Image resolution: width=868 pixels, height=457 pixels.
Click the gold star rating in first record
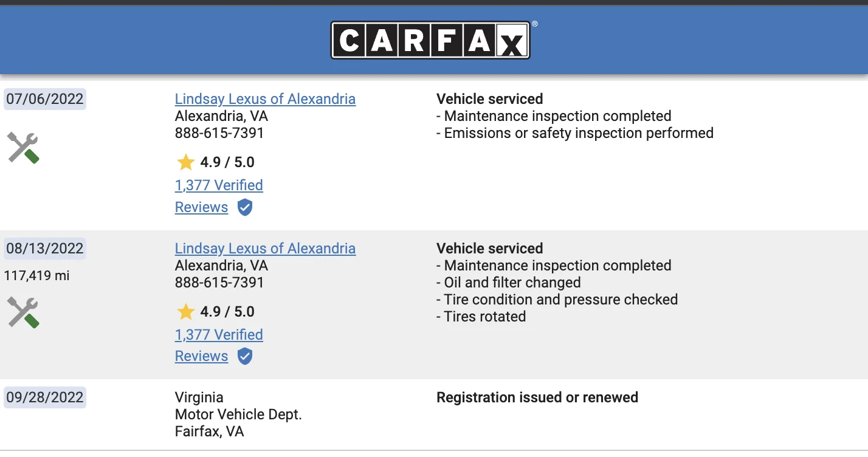point(185,162)
